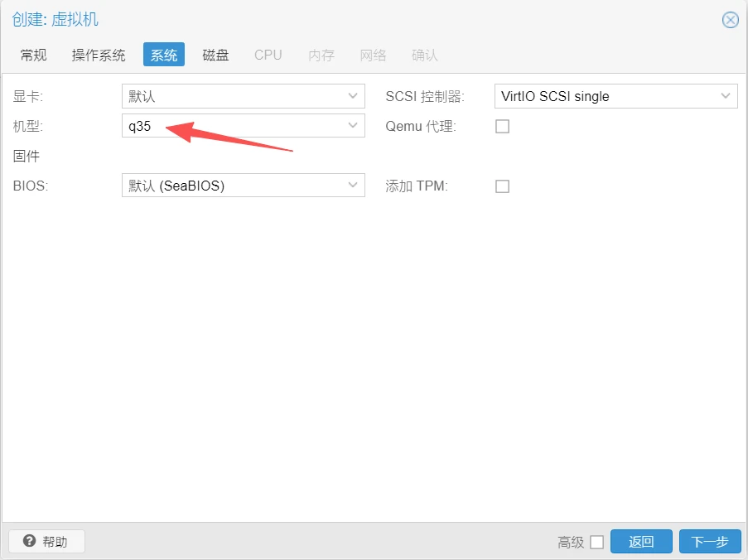748x560 pixels.
Task: Switch to the 常规 tab
Action: coord(34,56)
